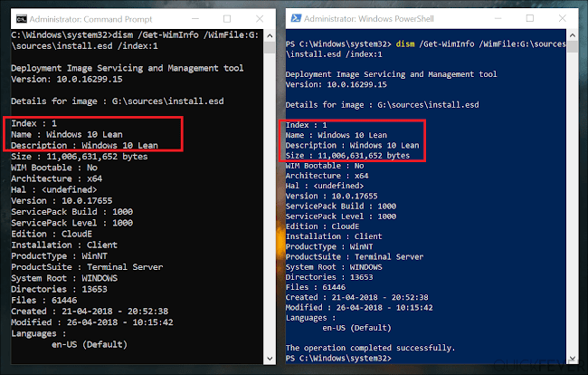Click 'Installation : Client' in PowerShell
Screen dimensions: 588x375
(x=334, y=236)
